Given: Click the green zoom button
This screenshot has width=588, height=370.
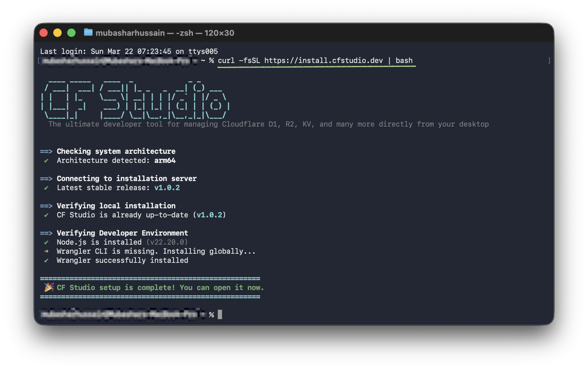Looking at the screenshot, I should click(71, 33).
